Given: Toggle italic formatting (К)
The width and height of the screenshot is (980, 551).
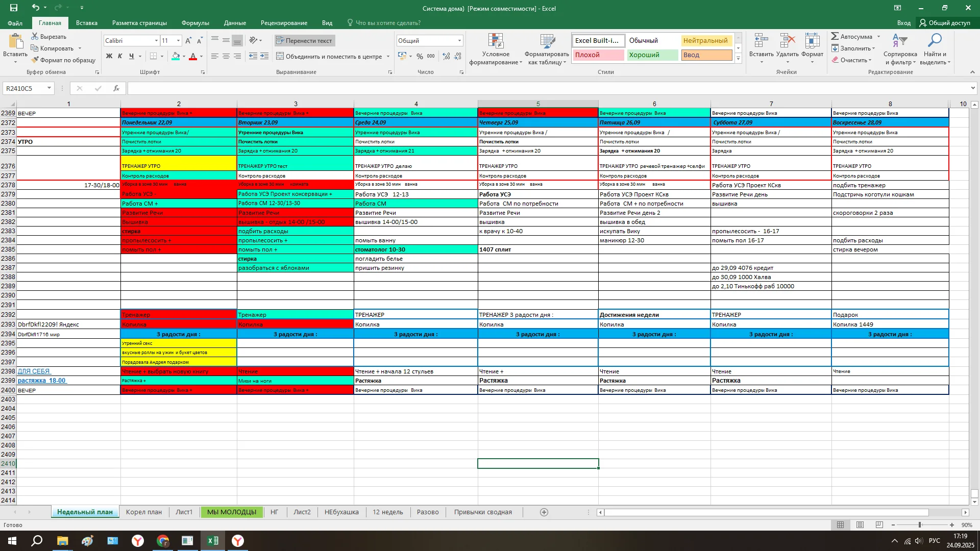Looking at the screenshot, I should pyautogui.click(x=120, y=57).
